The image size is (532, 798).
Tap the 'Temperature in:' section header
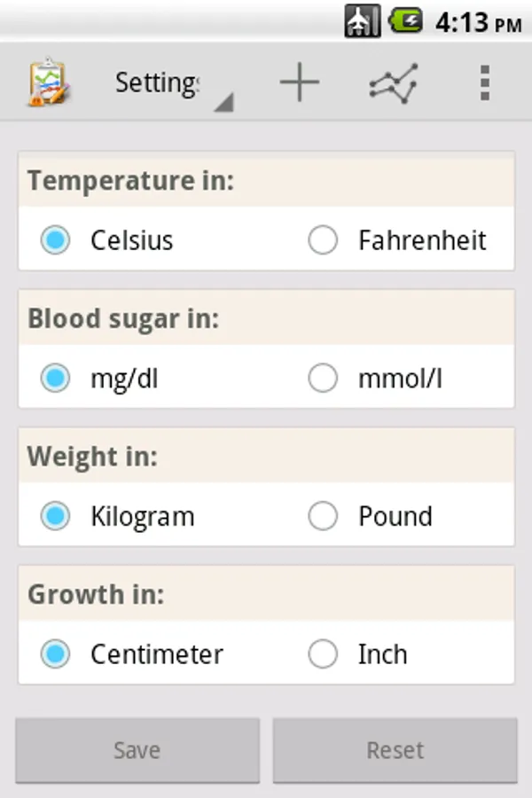tap(130, 181)
